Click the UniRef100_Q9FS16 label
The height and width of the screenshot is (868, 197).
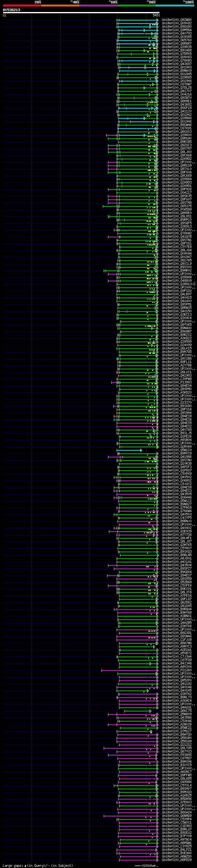click(176, 410)
